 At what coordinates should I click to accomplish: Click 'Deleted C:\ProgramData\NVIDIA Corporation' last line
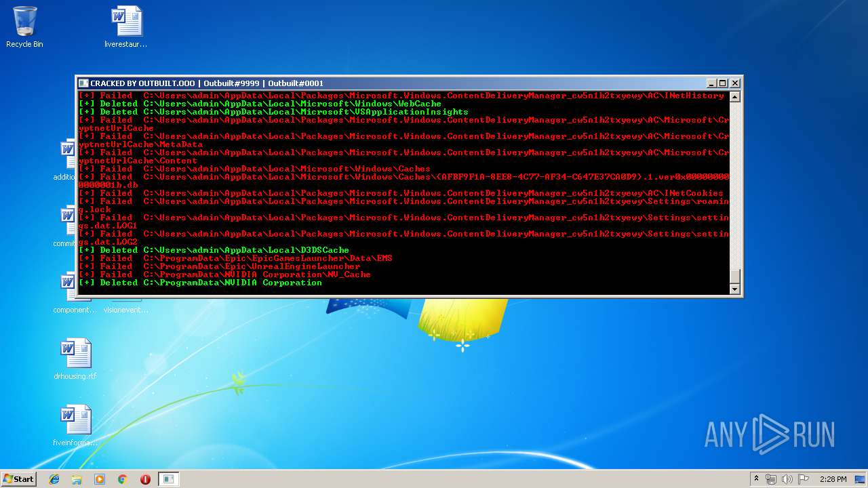(200, 283)
